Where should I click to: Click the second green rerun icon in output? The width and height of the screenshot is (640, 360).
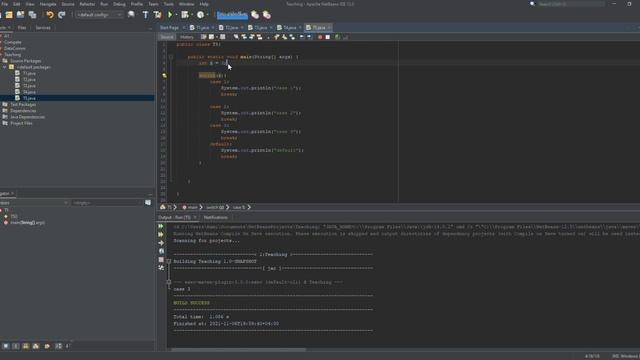pyautogui.click(x=161, y=234)
